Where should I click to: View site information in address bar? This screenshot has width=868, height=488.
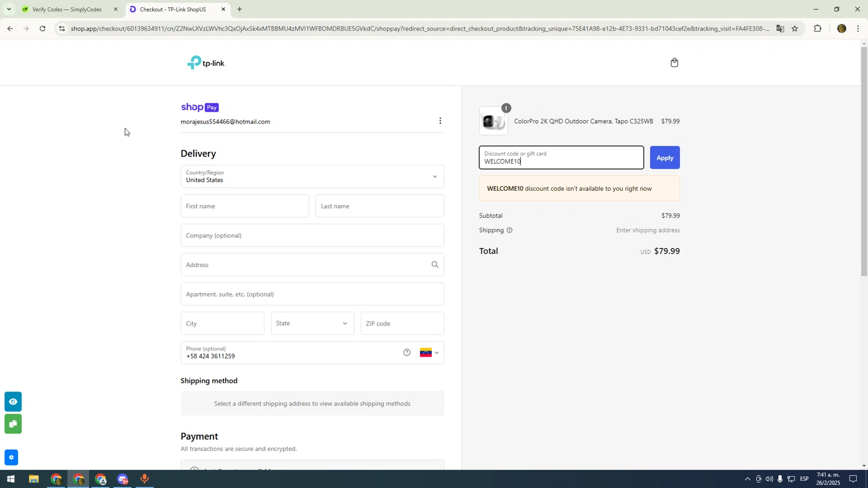click(x=62, y=28)
